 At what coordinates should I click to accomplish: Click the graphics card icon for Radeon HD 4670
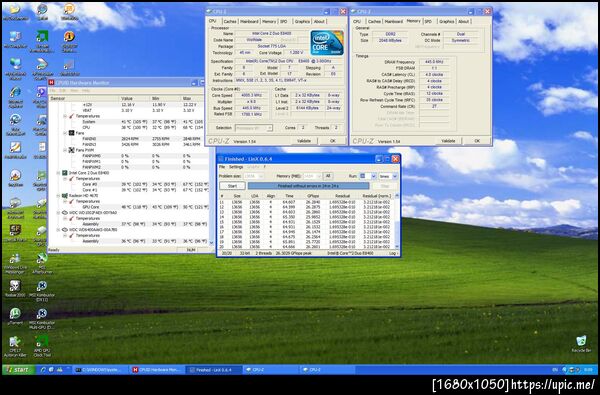[65, 196]
